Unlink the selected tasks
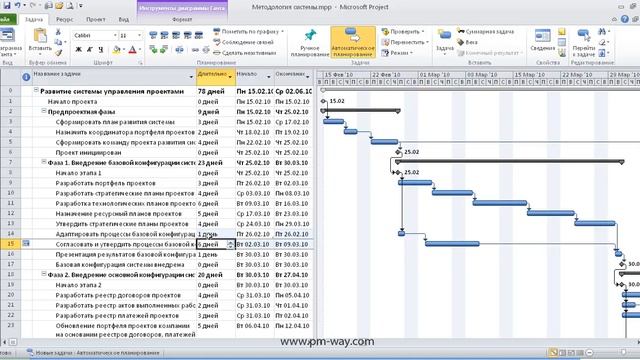Viewport: 640px width, 360px height. (x=206, y=50)
